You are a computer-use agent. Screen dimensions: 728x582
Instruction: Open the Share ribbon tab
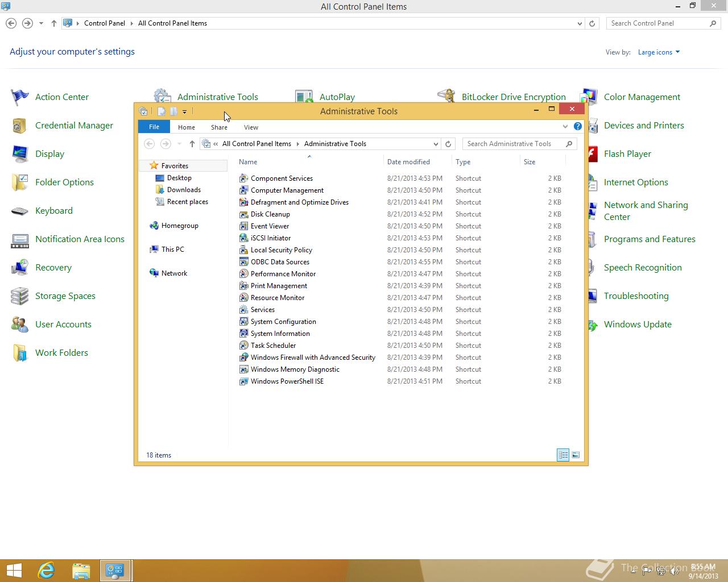(x=219, y=127)
